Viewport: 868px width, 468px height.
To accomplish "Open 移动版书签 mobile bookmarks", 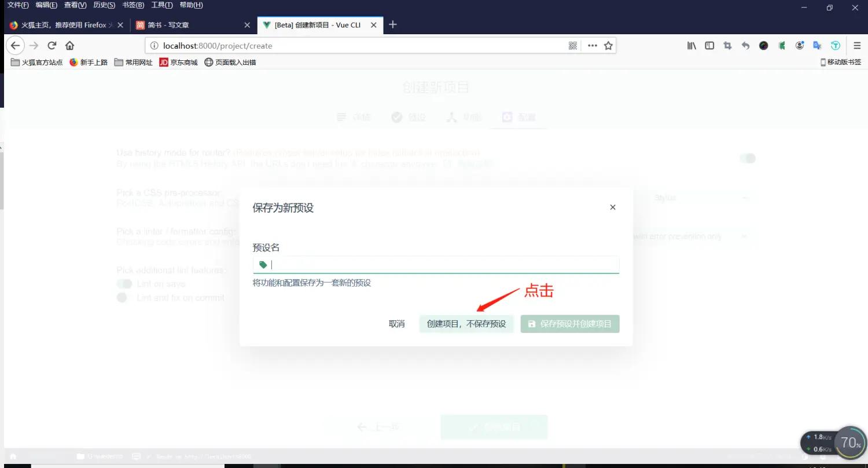I will pos(841,62).
